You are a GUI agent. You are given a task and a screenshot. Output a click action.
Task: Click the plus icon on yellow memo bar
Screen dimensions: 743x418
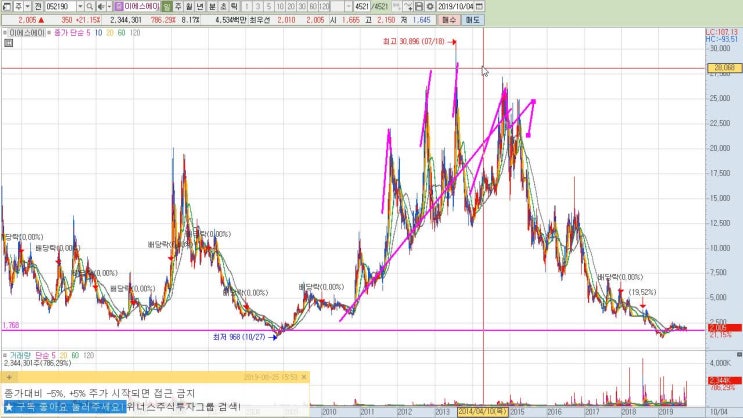click(9, 377)
